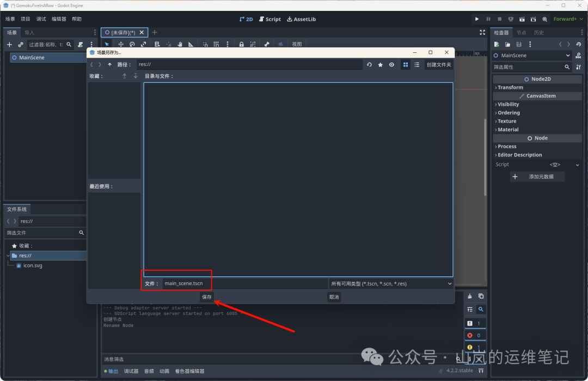Switch to the 节点 tab in Inspector dock
This screenshot has width=588, height=381.
521,33
